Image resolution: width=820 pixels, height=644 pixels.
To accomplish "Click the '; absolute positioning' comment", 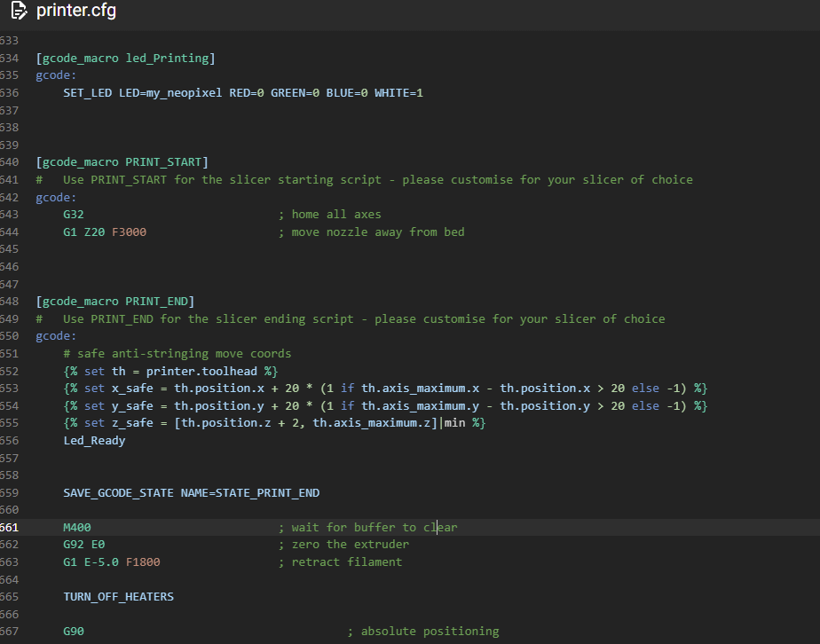I will pos(423,632).
